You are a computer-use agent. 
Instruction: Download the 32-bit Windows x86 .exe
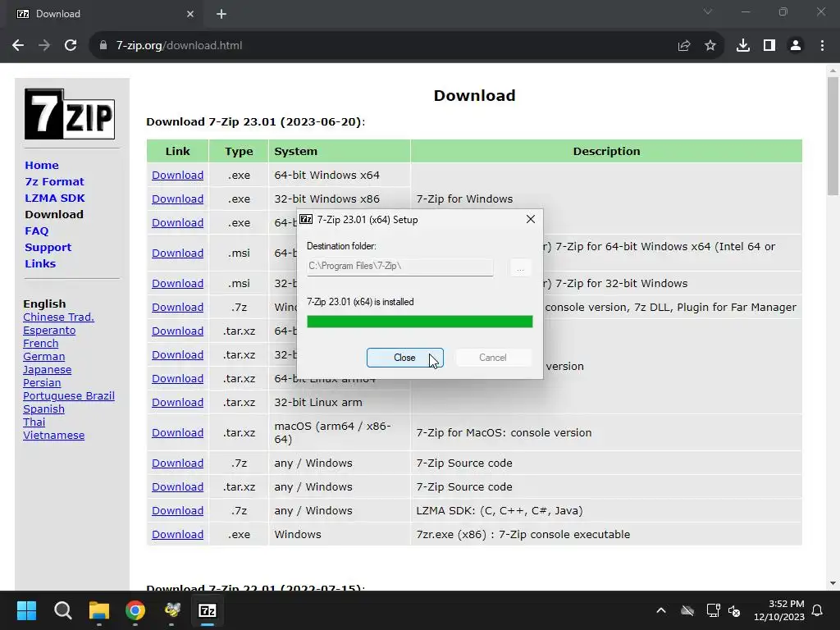point(177,199)
